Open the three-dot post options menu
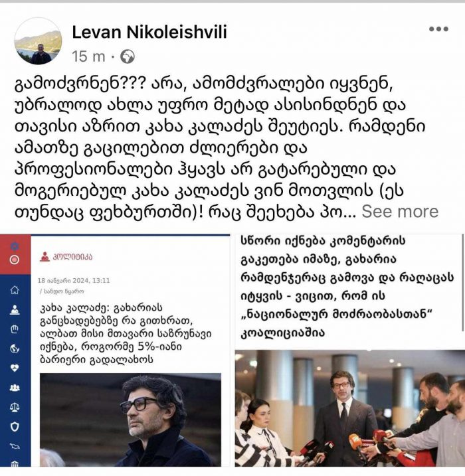465x476 pixels. (x=438, y=29)
